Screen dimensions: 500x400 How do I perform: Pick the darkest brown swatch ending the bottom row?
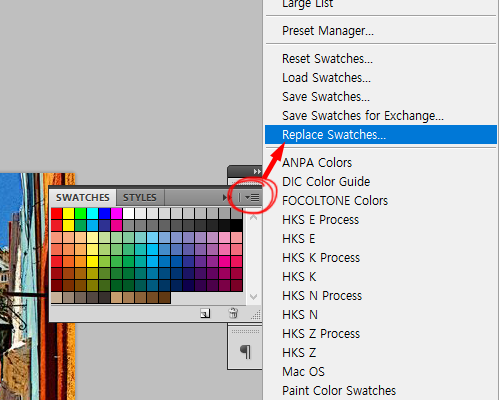pyautogui.click(x=165, y=297)
